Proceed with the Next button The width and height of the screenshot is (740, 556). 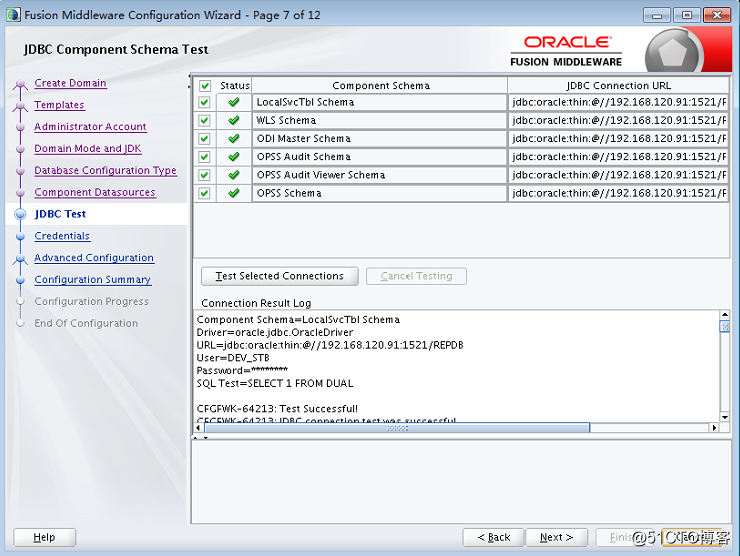(x=556, y=537)
